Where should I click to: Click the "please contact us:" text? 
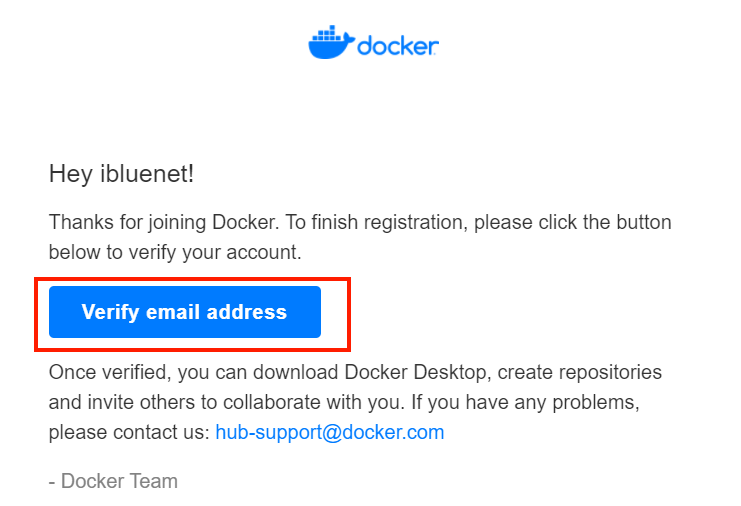pyautogui.click(x=129, y=433)
